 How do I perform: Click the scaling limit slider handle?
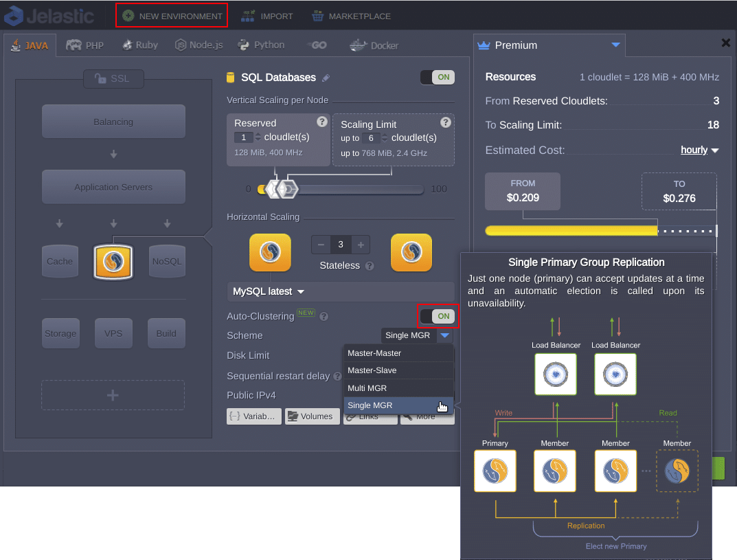[x=288, y=189]
